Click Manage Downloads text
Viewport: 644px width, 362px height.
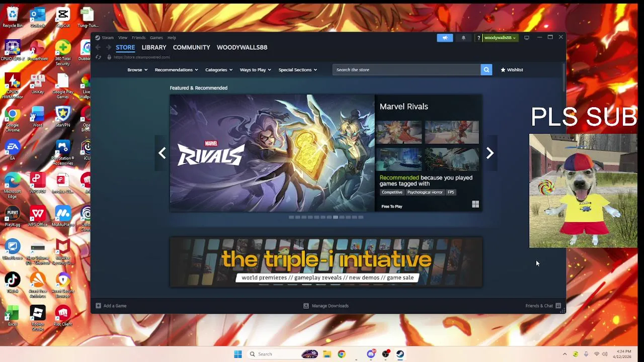(x=330, y=306)
